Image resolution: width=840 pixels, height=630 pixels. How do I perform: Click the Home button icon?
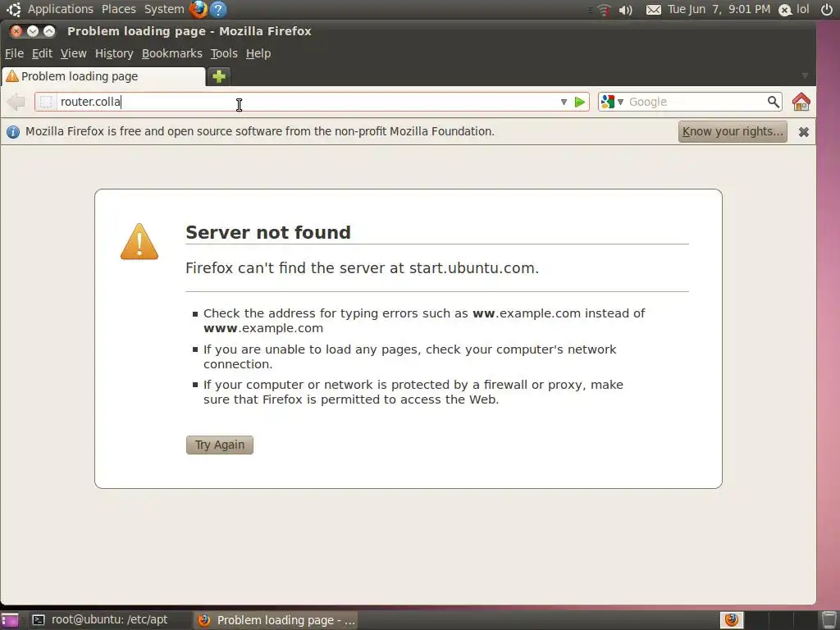click(x=801, y=101)
